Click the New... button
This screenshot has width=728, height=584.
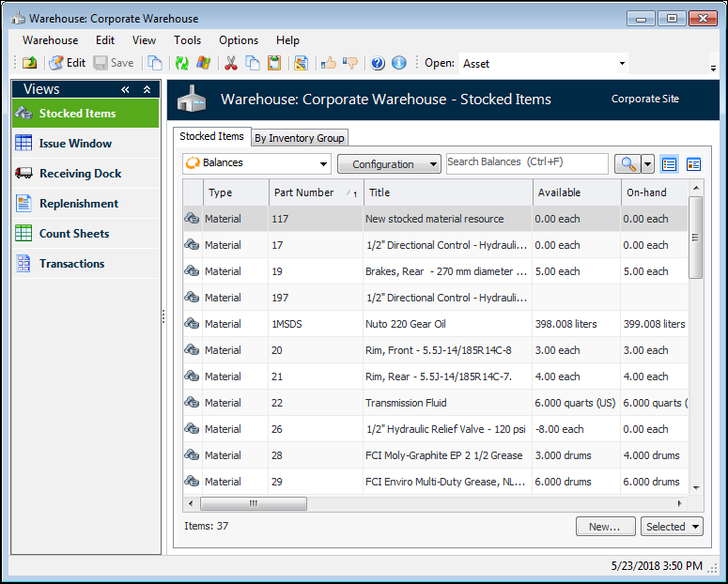[604, 527]
